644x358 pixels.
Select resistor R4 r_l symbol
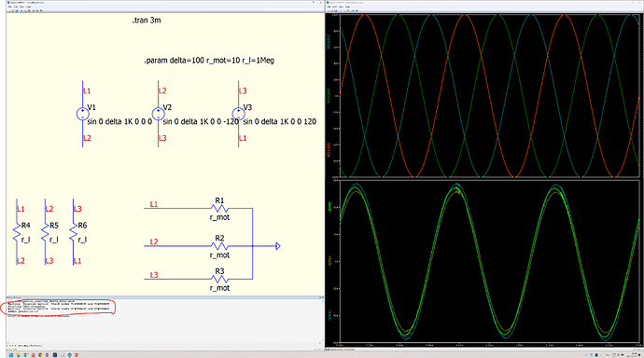[17, 232]
